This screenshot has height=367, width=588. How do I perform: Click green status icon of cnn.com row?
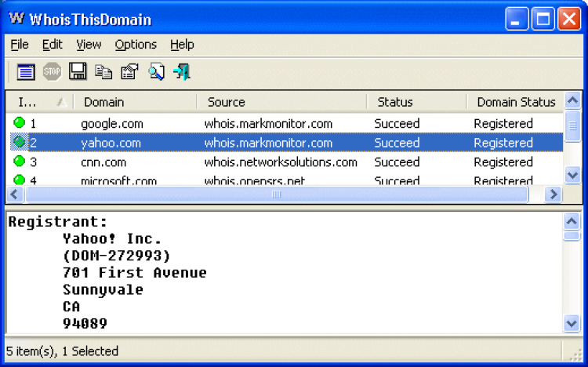(19, 161)
